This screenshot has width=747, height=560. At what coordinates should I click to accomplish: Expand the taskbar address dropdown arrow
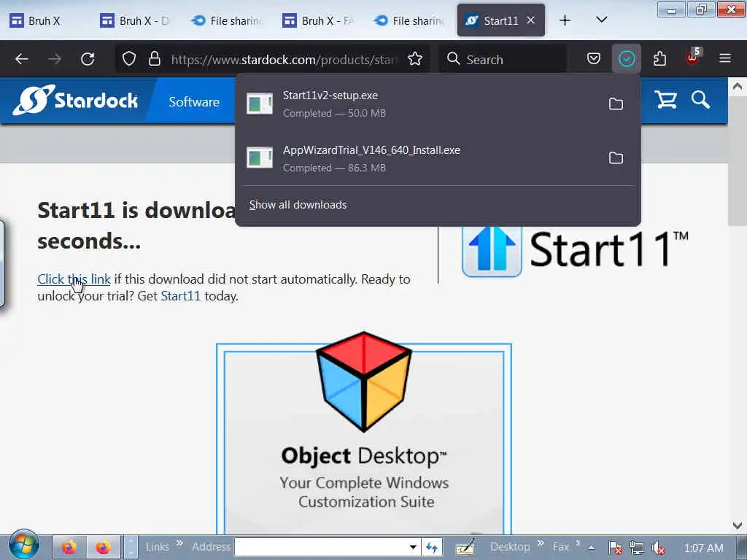point(413,547)
